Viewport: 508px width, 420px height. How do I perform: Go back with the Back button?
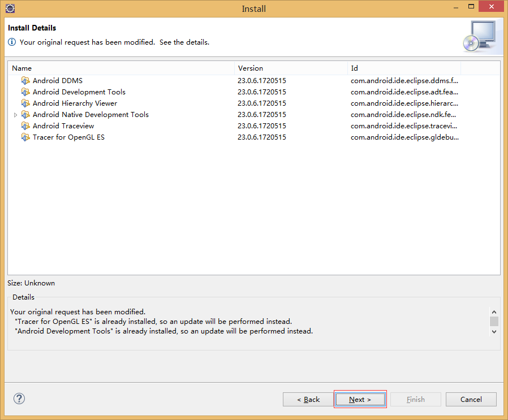308,399
